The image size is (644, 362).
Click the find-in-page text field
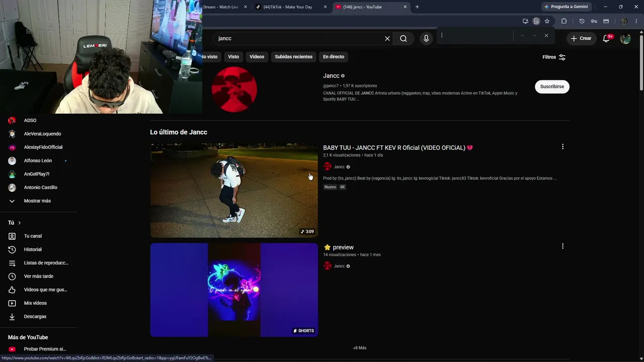coord(475,36)
